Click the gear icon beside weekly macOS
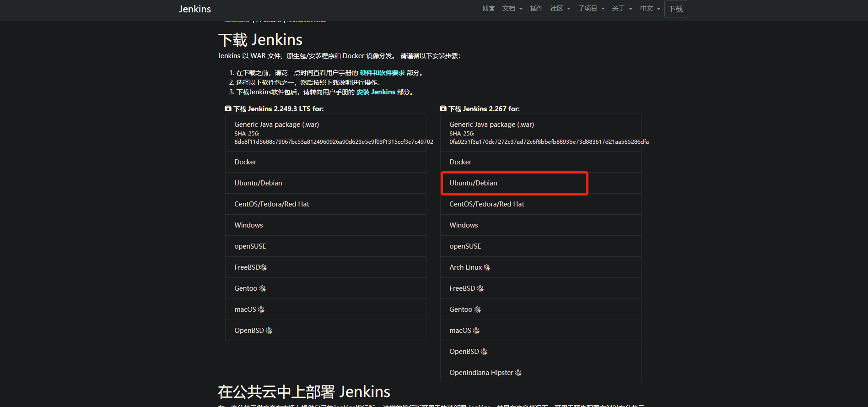868x407 pixels. click(x=476, y=331)
